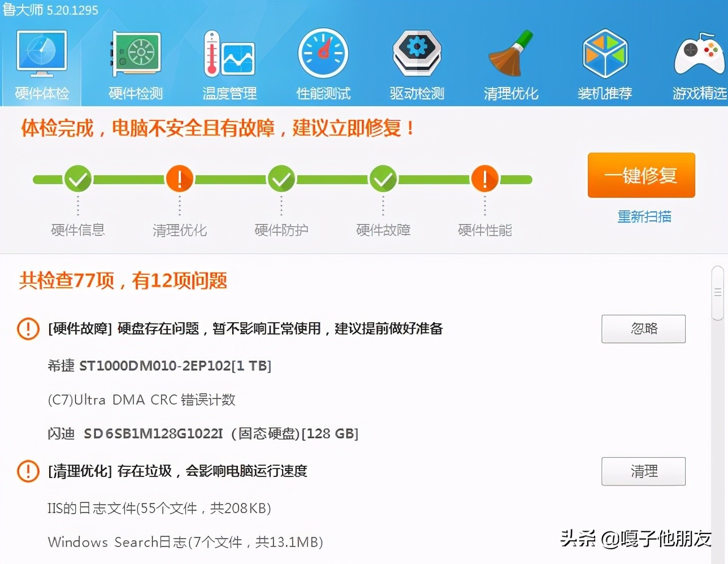Click the green check above 硬件信息

point(78,179)
